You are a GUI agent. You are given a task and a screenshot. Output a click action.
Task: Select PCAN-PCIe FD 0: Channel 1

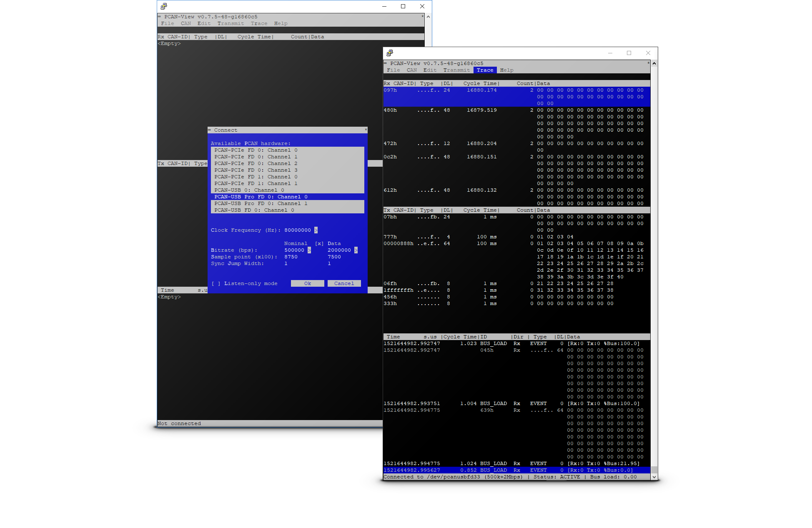288,157
